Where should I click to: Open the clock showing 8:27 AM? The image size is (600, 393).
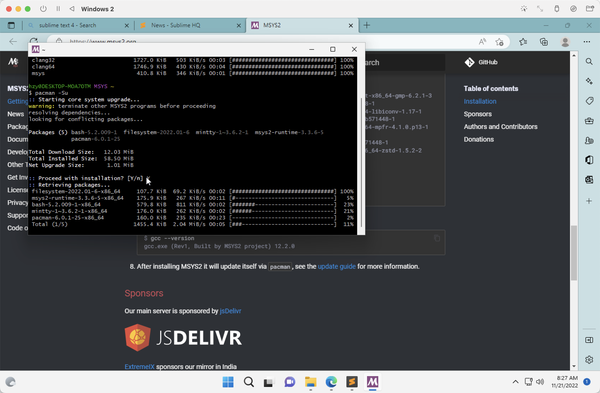[x=565, y=382]
